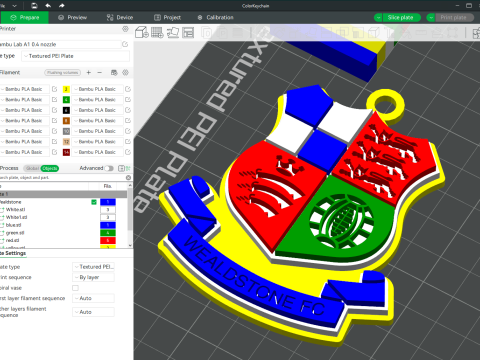Edit the preset of filament 14
The image size is (480, 360).
(128, 152)
